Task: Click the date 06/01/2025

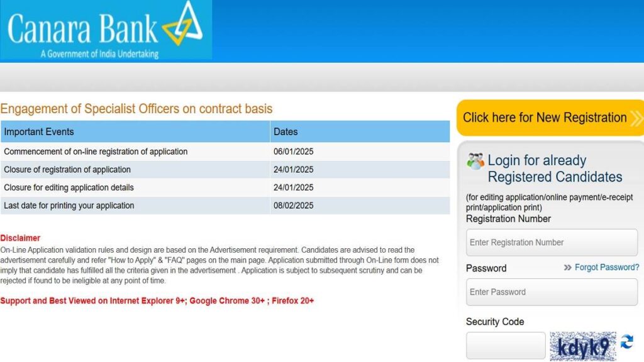Action: click(x=293, y=151)
